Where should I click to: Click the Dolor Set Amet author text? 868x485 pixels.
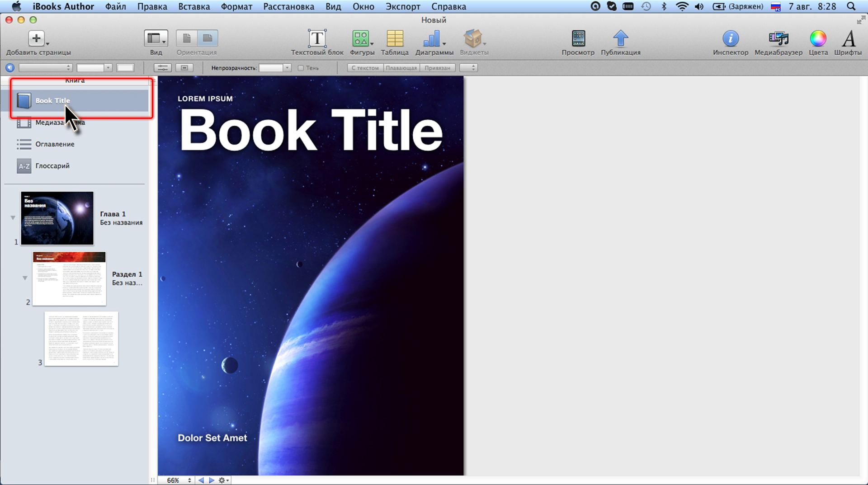(212, 438)
